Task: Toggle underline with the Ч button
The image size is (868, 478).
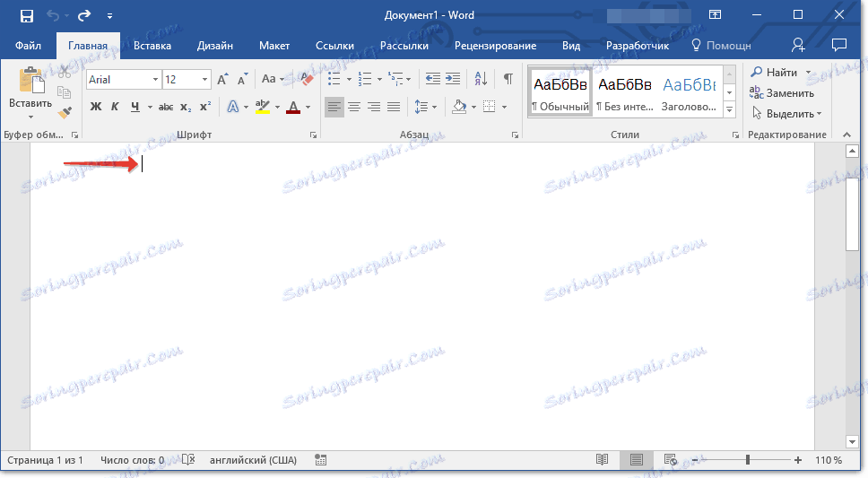Action: coord(135,107)
